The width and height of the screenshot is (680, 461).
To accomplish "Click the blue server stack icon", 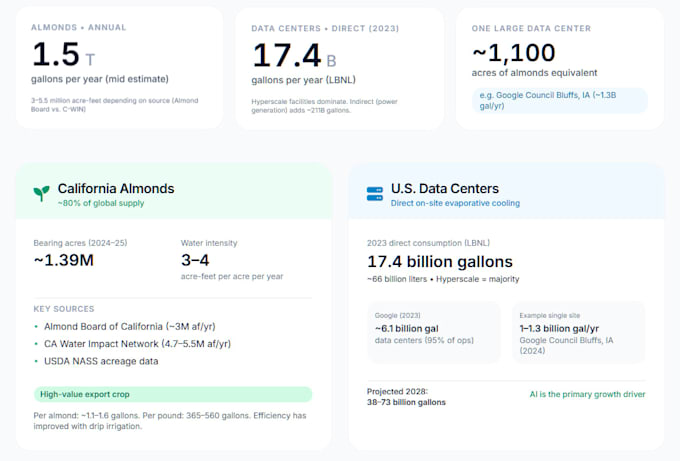I will 375,194.
